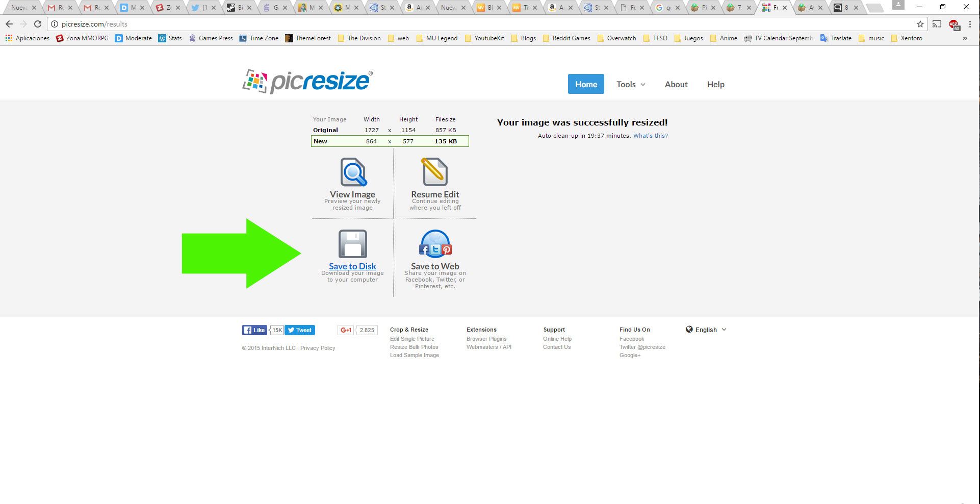The height and width of the screenshot is (504, 980).
Task: Open the Overwatch bookmark folder
Action: click(x=617, y=38)
